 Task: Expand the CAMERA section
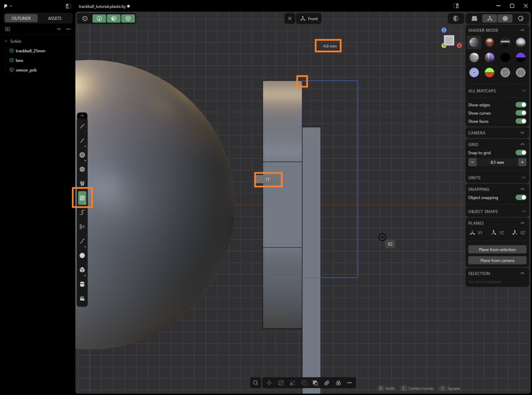pyautogui.click(x=497, y=133)
